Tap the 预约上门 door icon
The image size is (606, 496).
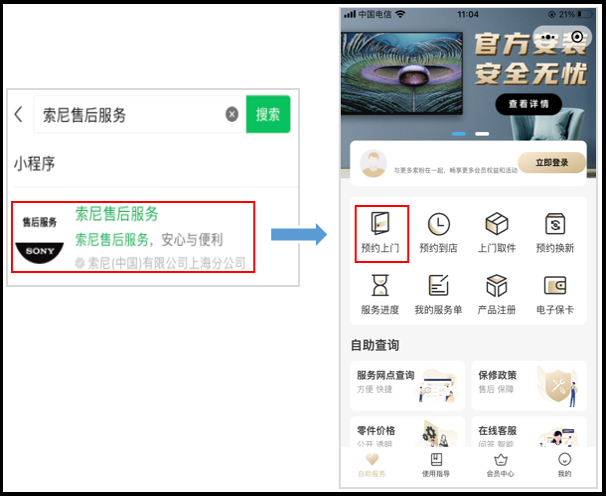point(380,223)
